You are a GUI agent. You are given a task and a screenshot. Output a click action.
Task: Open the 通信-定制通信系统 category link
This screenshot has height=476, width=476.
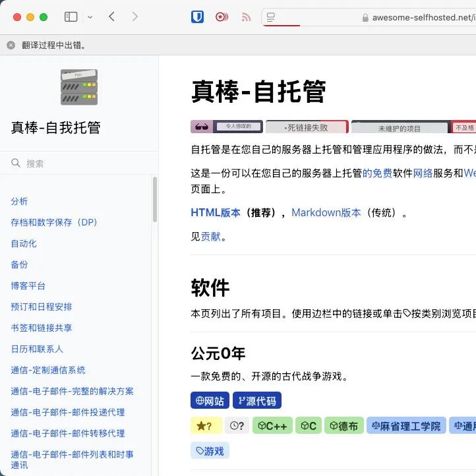tap(48, 370)
